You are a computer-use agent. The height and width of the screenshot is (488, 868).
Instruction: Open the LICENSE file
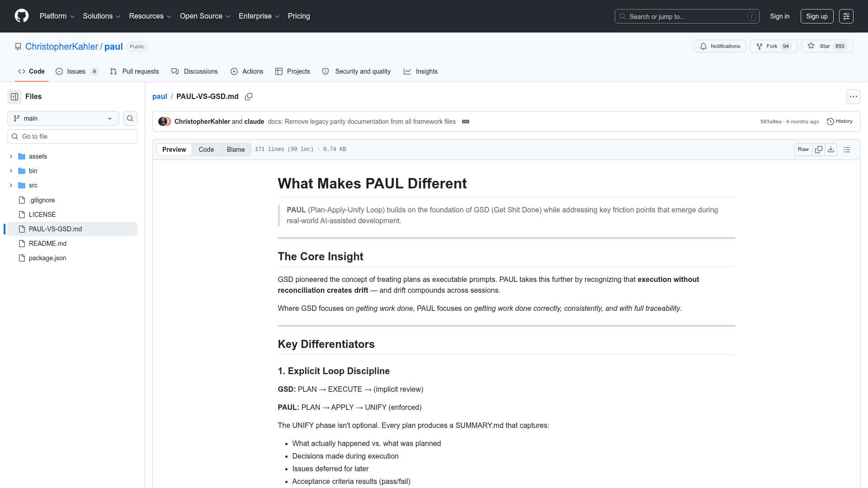point(72,215)
